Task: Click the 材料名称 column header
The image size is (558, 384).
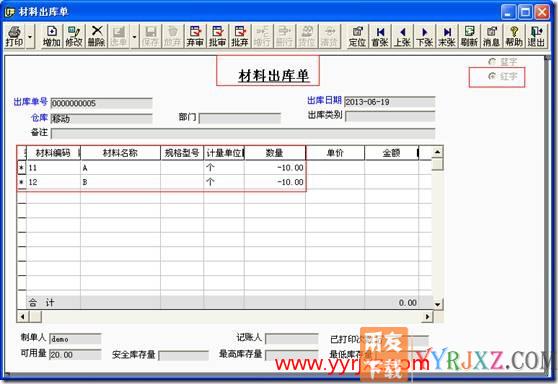Action: 120,153
